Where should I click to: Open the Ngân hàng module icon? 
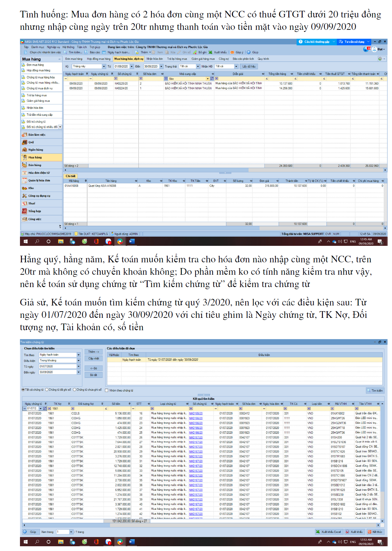coord(24,150)
